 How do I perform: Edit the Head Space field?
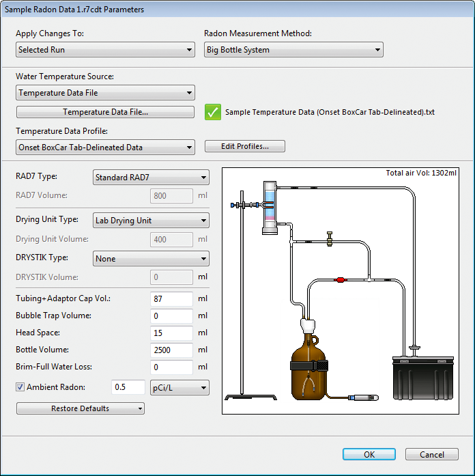coord(171,333)
